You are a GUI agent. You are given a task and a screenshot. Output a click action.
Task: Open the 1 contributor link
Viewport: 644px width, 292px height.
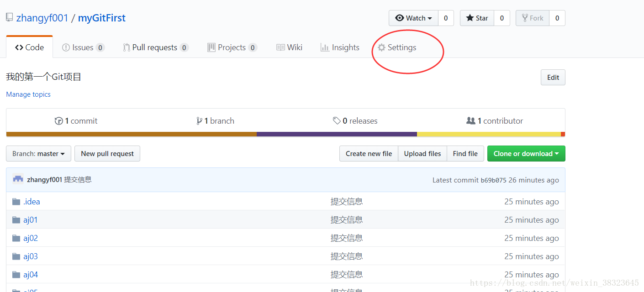point(495,121)
